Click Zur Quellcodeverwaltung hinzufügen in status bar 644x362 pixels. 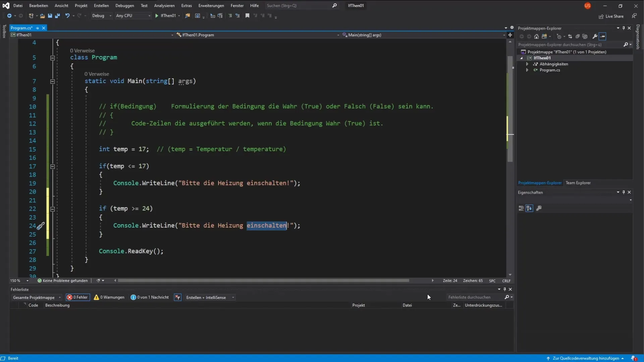586,358
